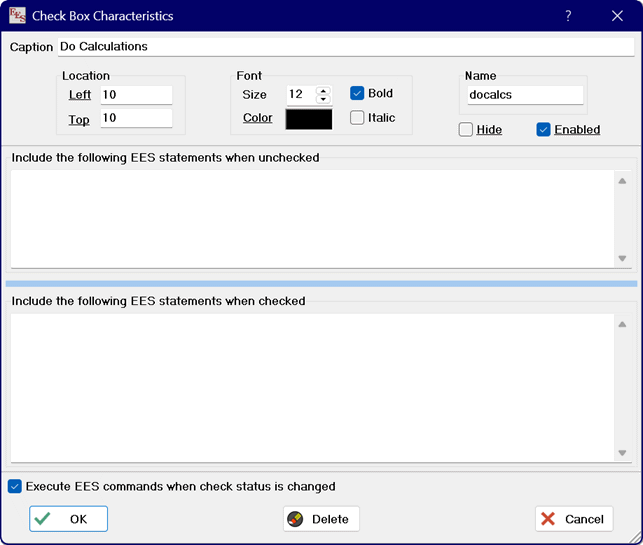
Task: Click the blue splitter bar between text areas
Action: click(321, 284)
